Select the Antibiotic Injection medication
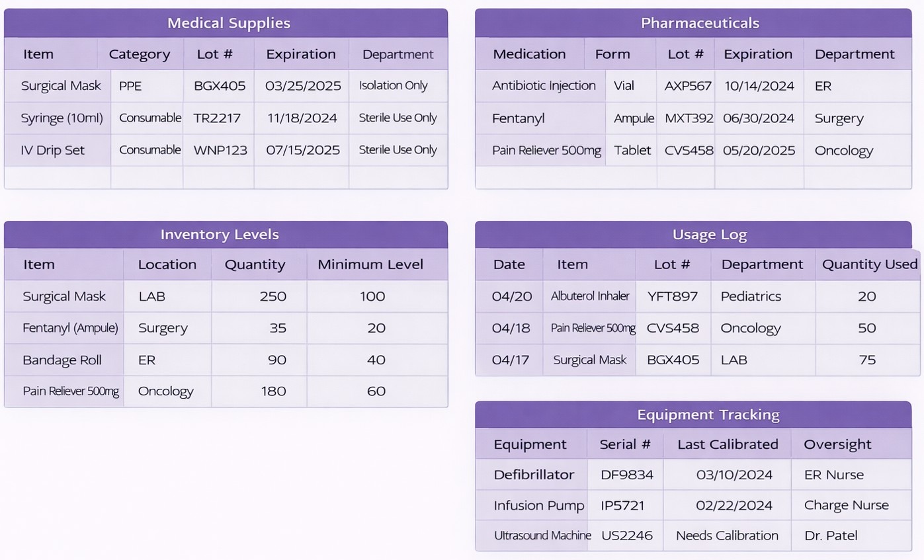Screen dimensions: 924x560 [x=544, y=86]
